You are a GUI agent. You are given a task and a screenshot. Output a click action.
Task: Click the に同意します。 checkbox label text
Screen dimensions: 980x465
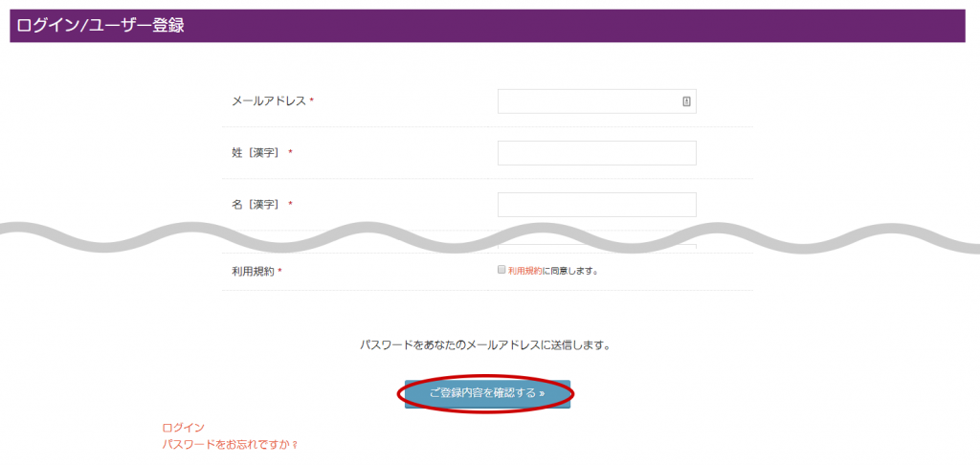click(571, 271)
